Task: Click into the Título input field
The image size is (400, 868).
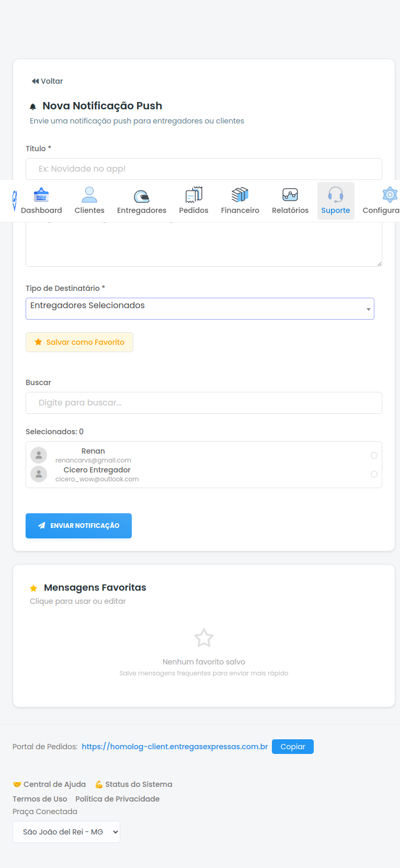Action: (204, 169)
